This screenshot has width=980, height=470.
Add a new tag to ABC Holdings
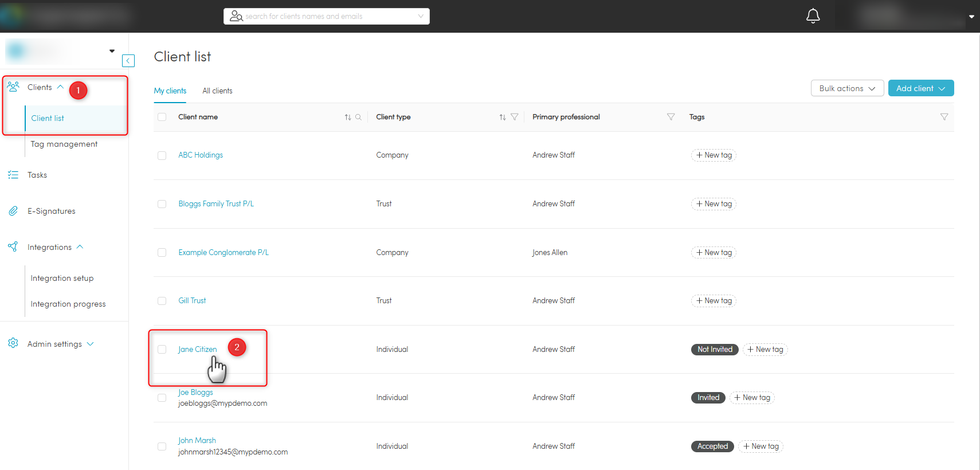(714, 155)
